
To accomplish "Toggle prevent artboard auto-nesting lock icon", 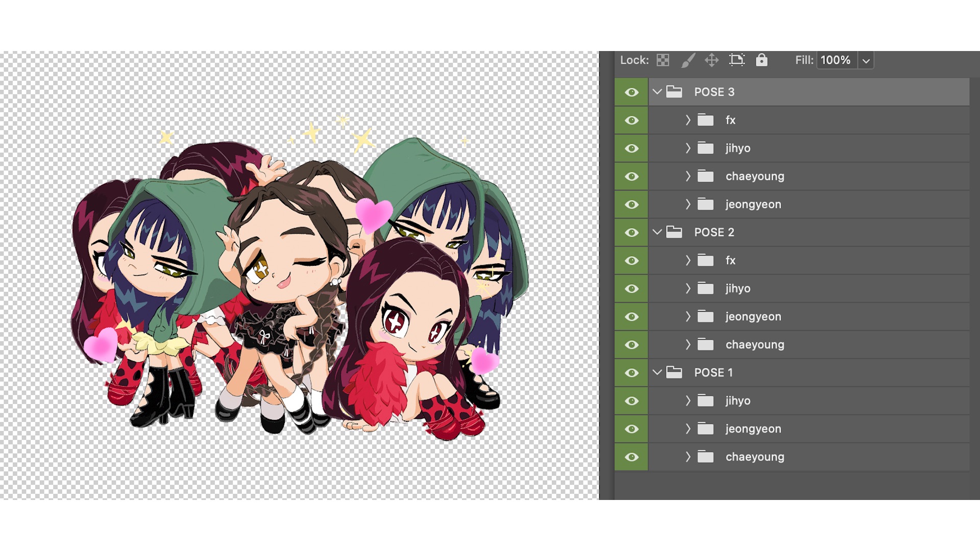I will click(737, 60).
